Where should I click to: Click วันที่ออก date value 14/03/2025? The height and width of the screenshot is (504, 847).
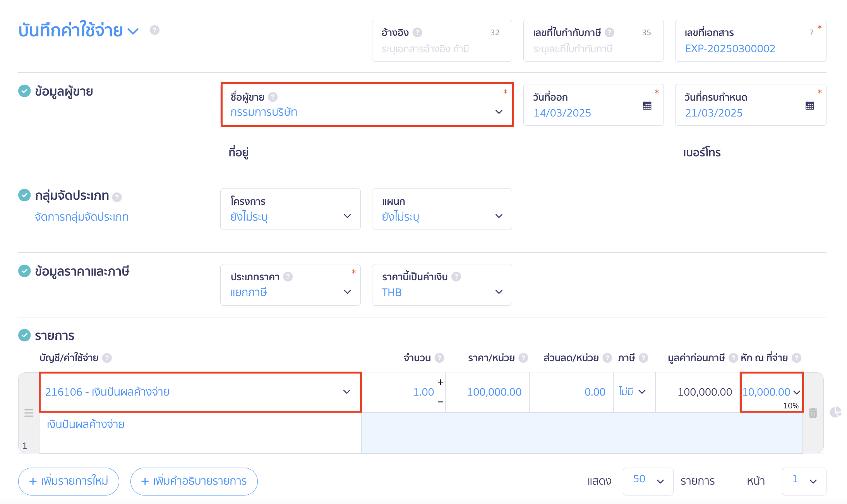562,113
